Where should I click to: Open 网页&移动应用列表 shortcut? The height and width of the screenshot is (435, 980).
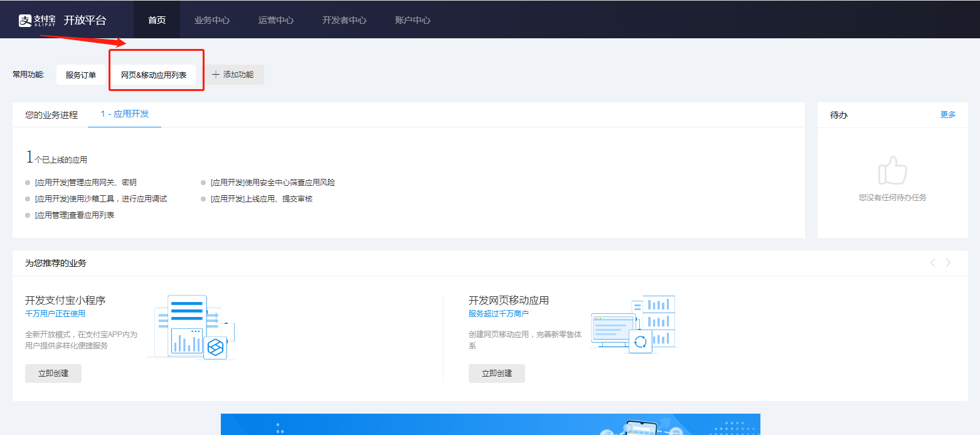[x=154, y=75]
